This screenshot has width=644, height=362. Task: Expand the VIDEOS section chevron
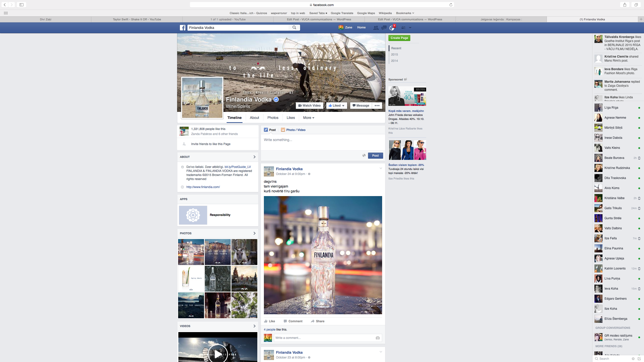[x=254, y=326]
